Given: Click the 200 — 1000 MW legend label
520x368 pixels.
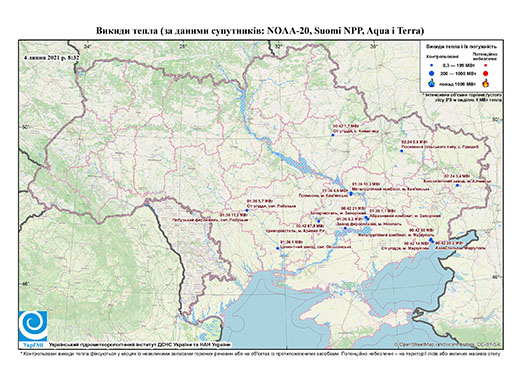Looking at the screenshot, I should pos(459,74).
